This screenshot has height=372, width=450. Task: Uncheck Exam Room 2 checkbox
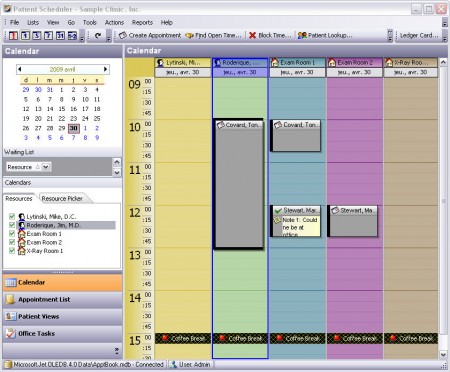(x=12, y=242)
